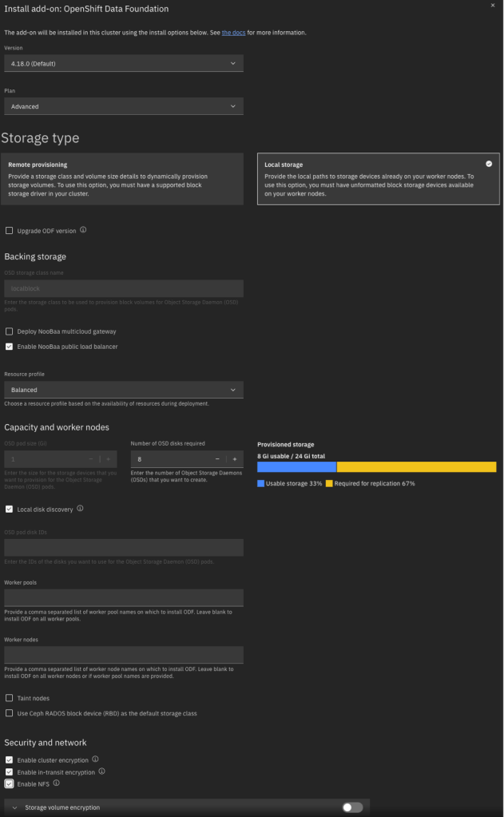Open Resource profile dropdown set to Balanced

pos(124,390)
